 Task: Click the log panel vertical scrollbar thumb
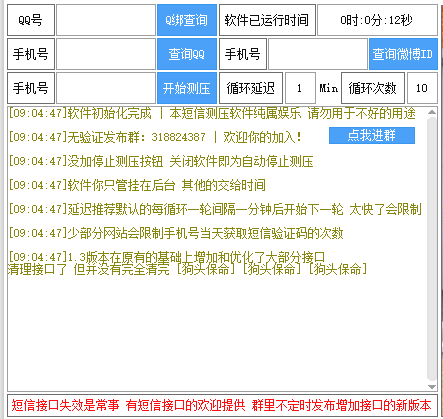(432, 248)
